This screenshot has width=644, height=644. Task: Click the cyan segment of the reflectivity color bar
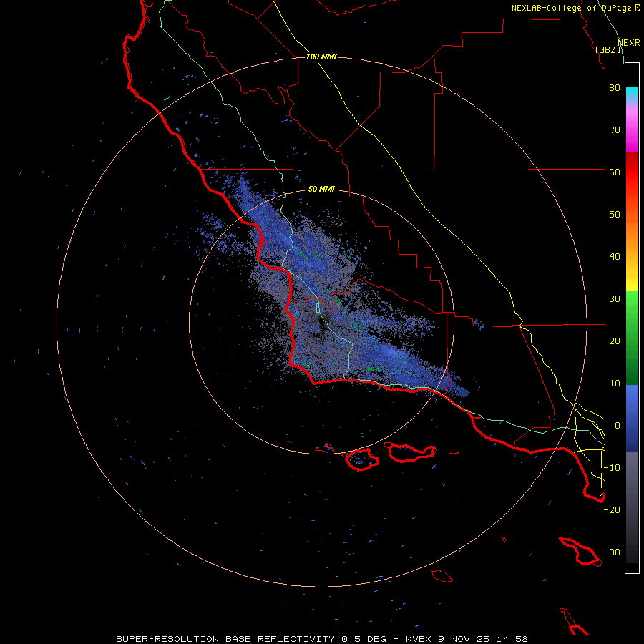[632, 94]
